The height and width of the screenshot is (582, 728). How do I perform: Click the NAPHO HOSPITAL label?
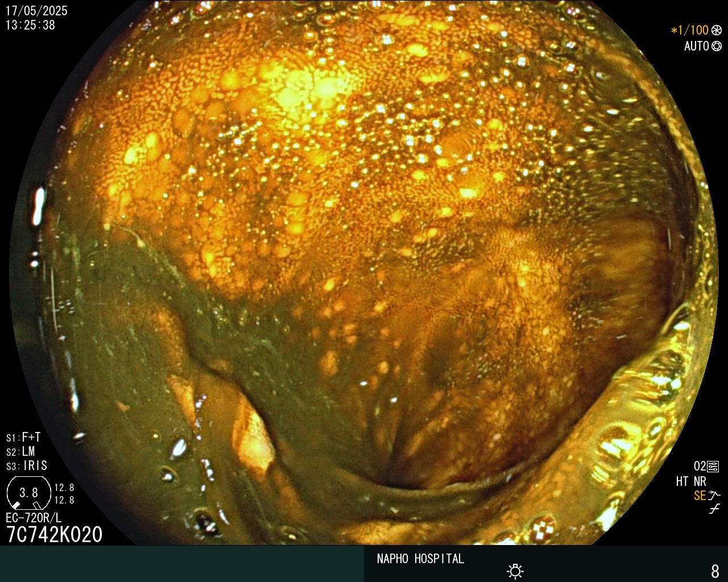tap(420, 559)
